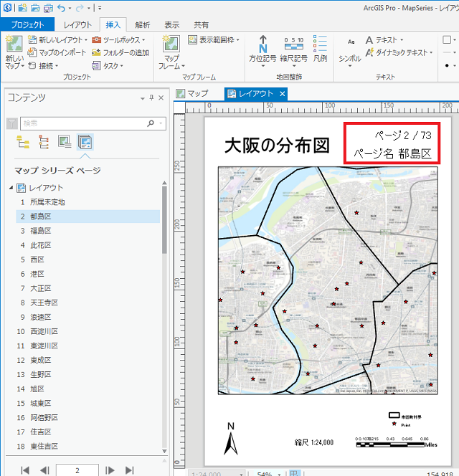
Task: Click the 縮尺 1:24,000 text on layout
Action: 314,442
